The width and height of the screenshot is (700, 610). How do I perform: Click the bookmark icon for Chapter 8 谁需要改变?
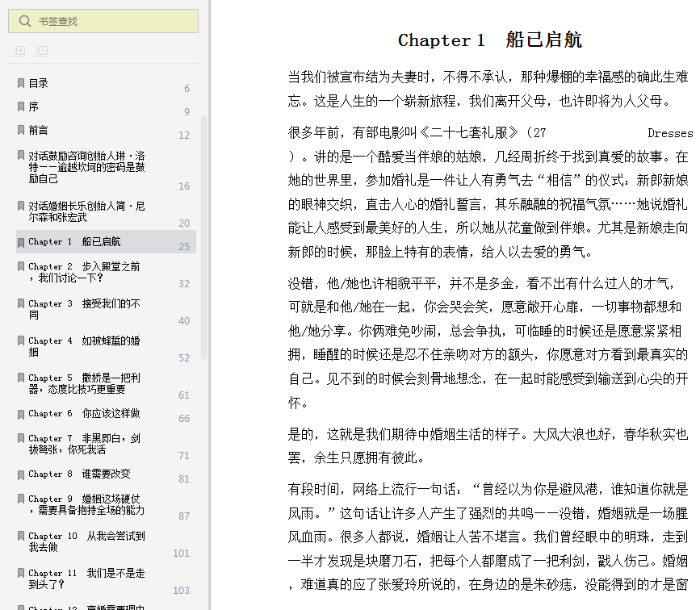tap(20, 474)
